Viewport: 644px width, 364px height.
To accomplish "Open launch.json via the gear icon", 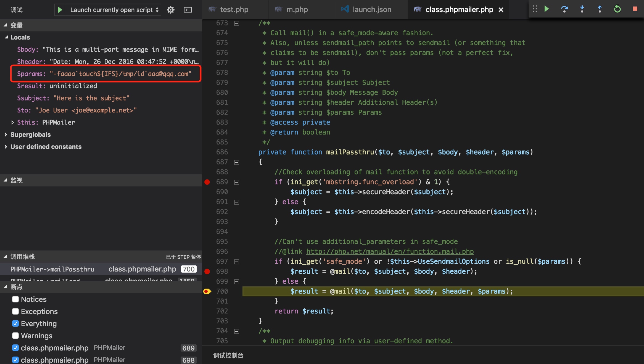I will coord(171,10).
